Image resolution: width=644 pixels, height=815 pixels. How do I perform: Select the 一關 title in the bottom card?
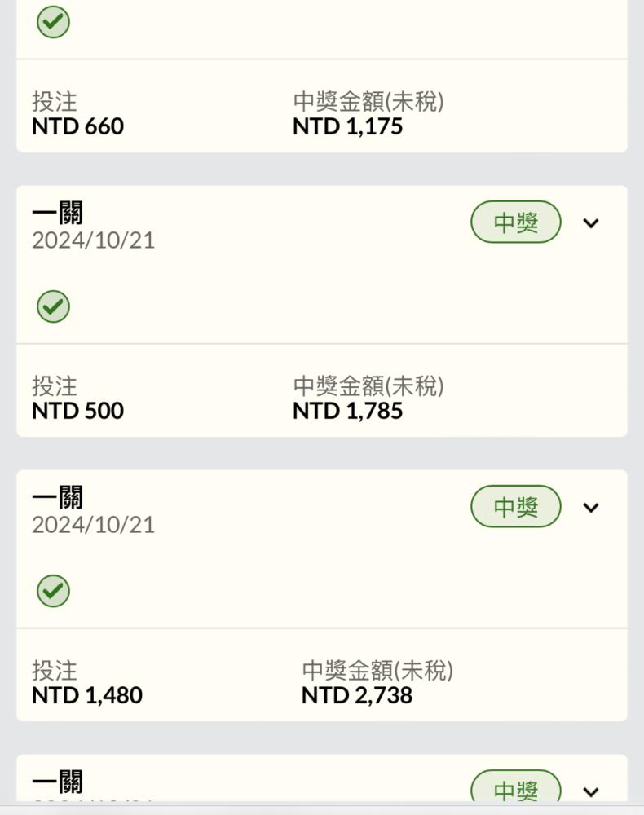click(57, 782)
